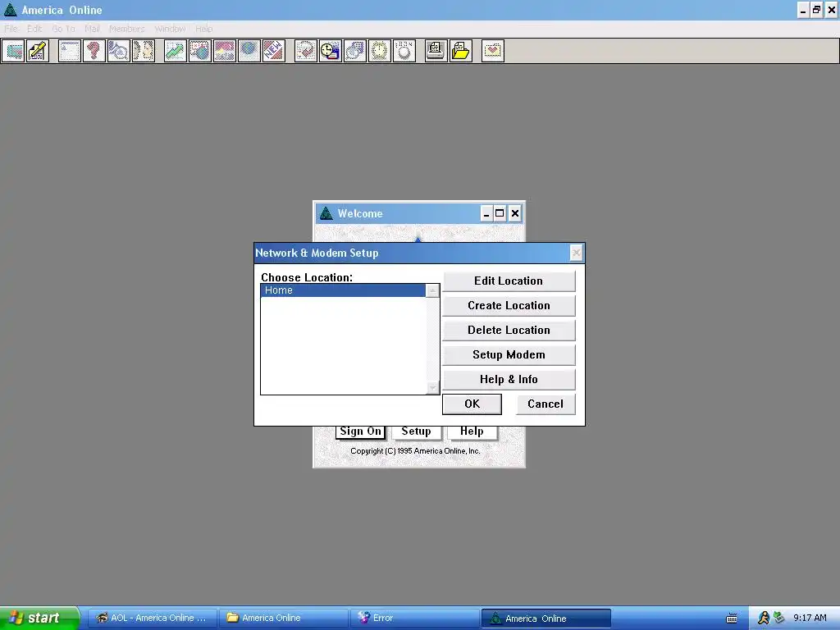
Task: Click the magnifying glass Directory of Services icon
Action: [119, 51]
